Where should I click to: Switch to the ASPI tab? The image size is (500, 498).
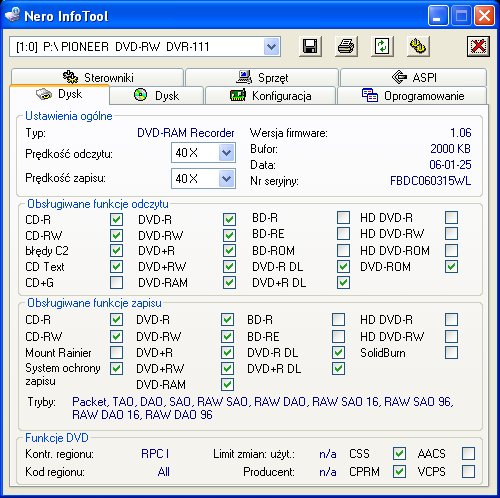[x=413, y=77]
